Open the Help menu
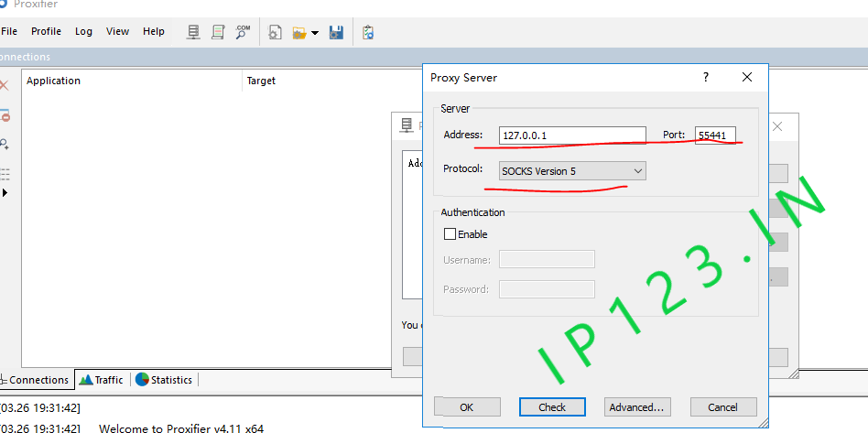 point(153,31)
